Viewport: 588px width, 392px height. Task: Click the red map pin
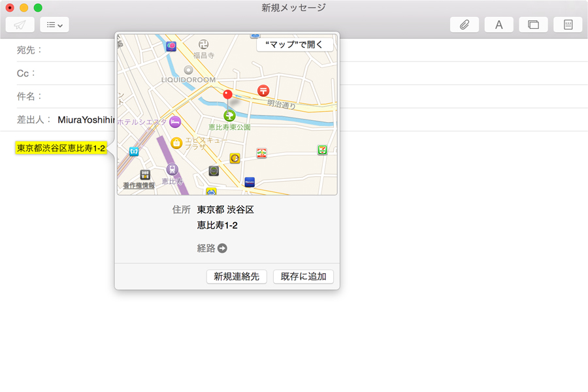click(x=227, y=95)
